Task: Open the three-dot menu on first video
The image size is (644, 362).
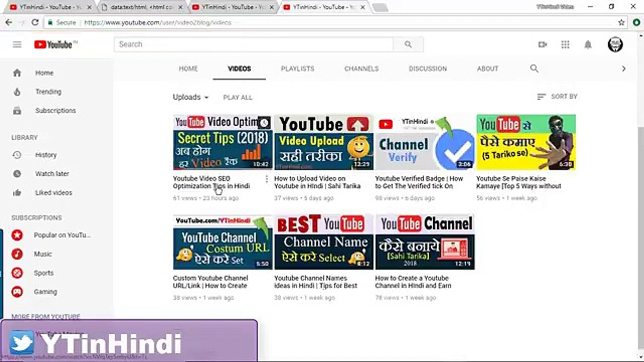Action: (x=266, y=179)
